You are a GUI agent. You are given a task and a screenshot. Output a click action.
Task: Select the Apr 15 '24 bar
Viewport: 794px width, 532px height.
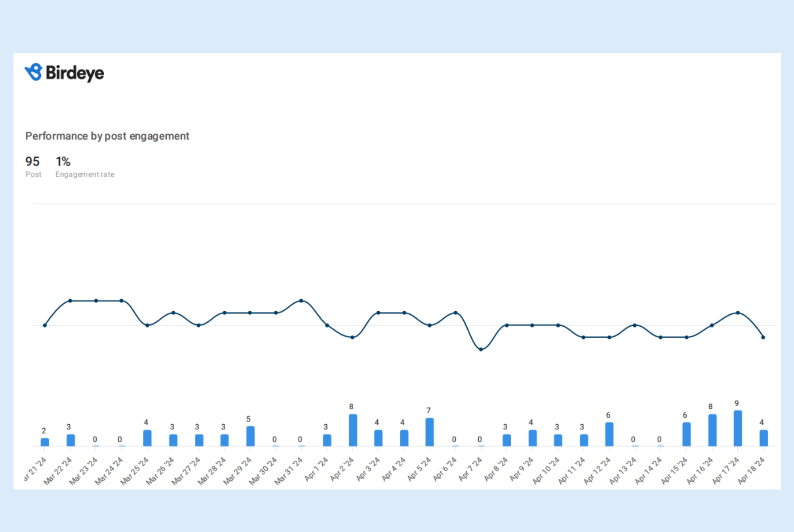(x=686, y=434)
